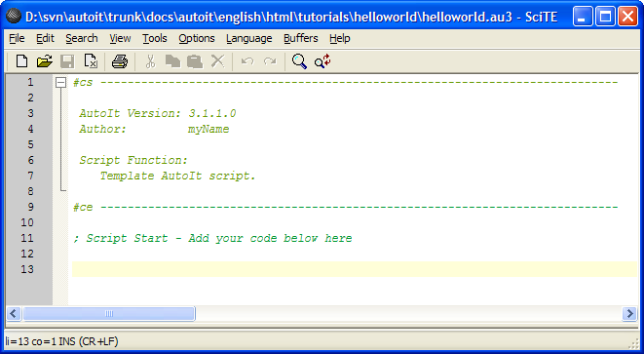
Task: Click the window resize grip corner
Action: pos(634,343)
